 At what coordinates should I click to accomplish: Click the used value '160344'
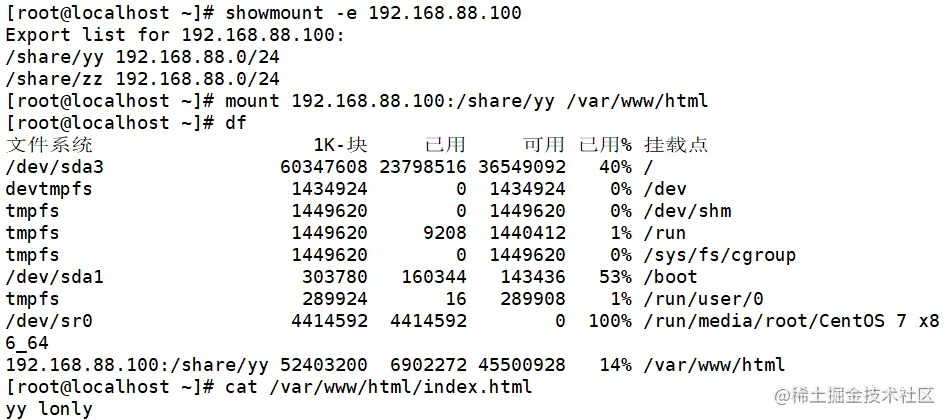click(433, 277)
